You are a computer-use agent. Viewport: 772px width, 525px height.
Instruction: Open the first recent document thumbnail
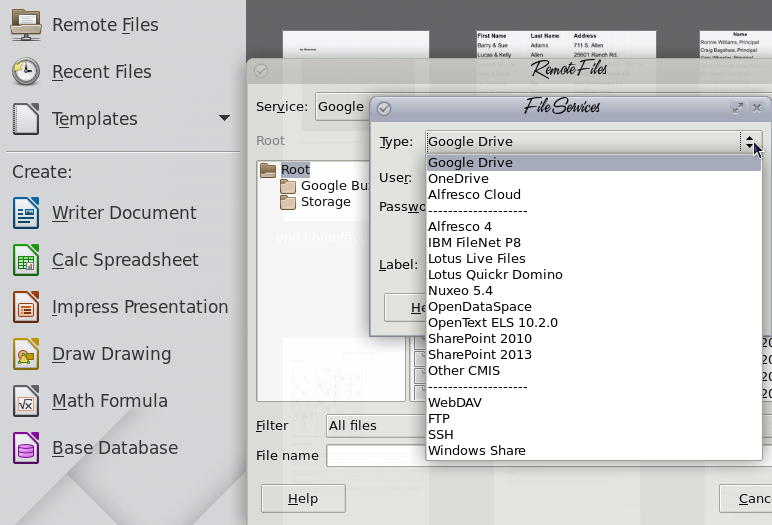coord(355,45)
